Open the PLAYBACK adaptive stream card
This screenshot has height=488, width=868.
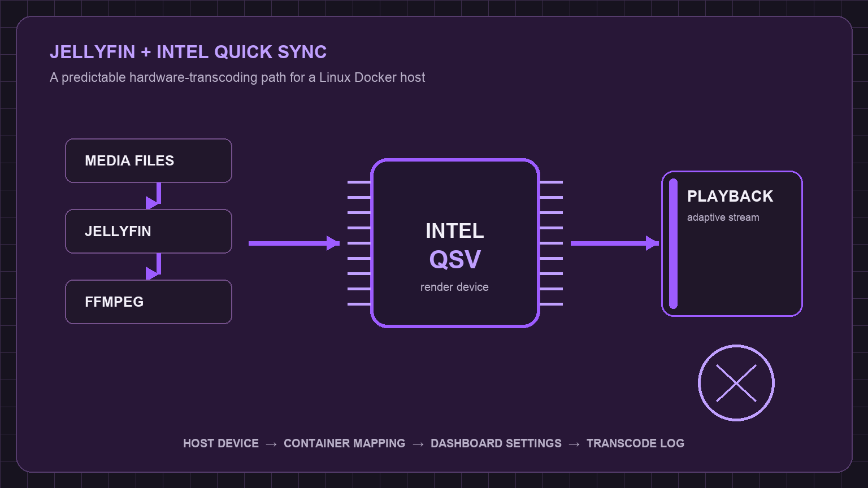click(732, 243)
